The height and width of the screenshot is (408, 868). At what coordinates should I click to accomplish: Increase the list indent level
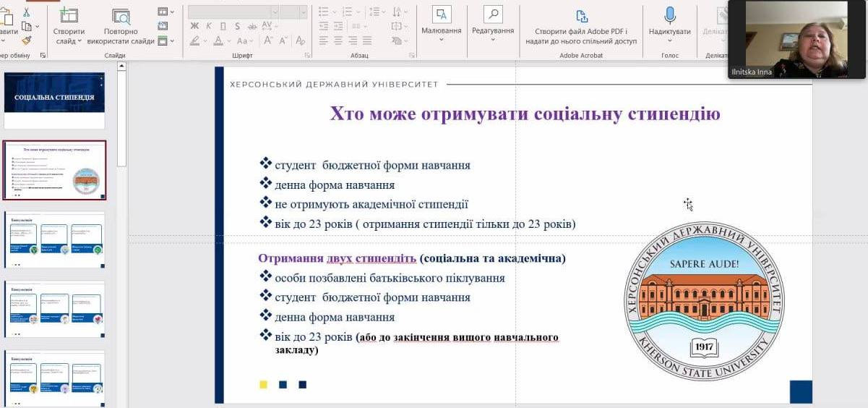(340, 27)
